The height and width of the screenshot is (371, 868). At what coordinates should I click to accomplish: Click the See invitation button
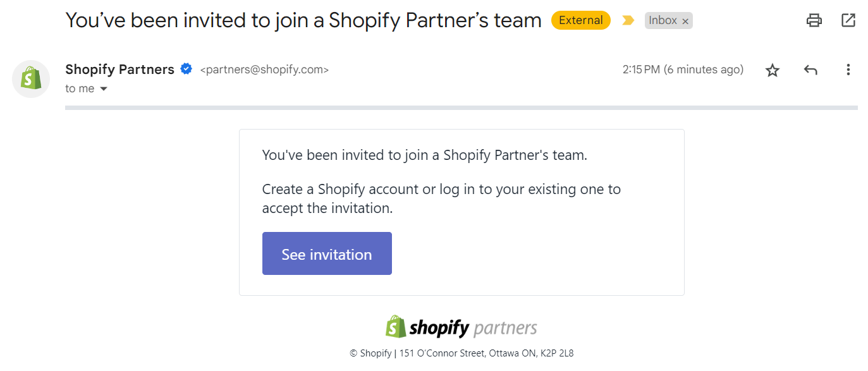pyautogui.click(x=327, y=253)
